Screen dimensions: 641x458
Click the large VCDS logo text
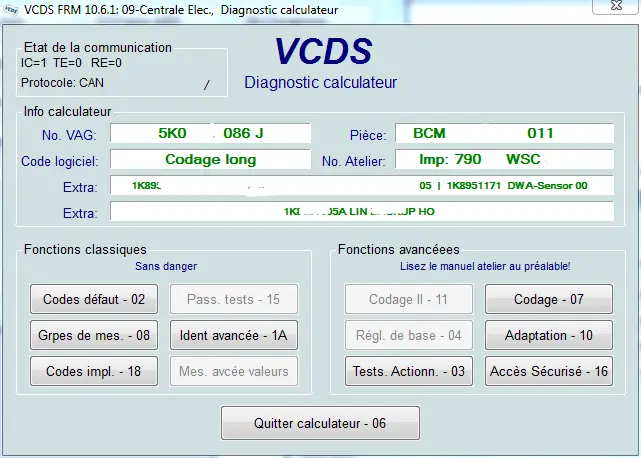coord(323,51)
